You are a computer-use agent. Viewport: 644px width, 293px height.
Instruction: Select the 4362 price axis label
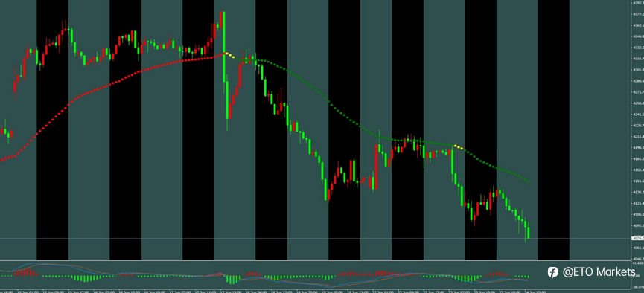pos(639,25)
